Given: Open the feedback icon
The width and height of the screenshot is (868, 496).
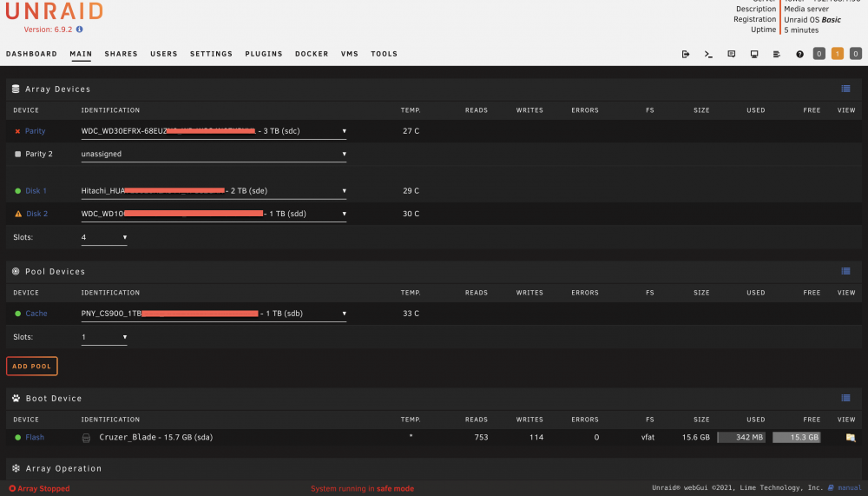Looking at the screenshot, I should (x=731, y=54).
